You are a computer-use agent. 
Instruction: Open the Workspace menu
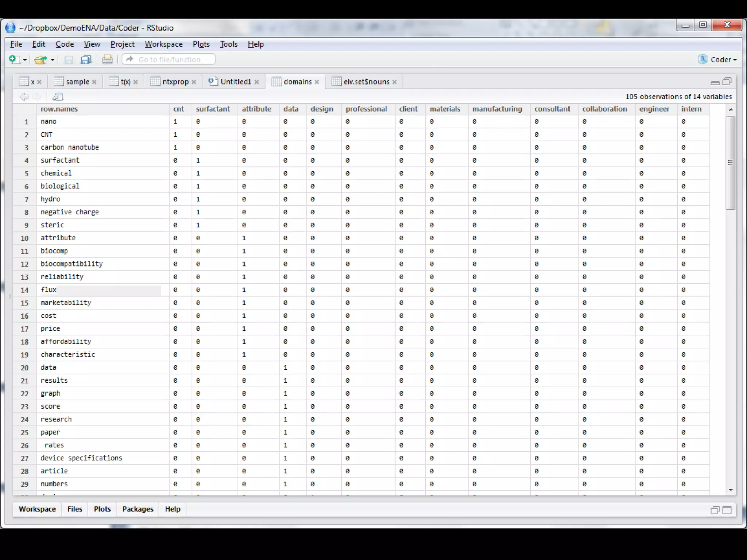point(163,44)
